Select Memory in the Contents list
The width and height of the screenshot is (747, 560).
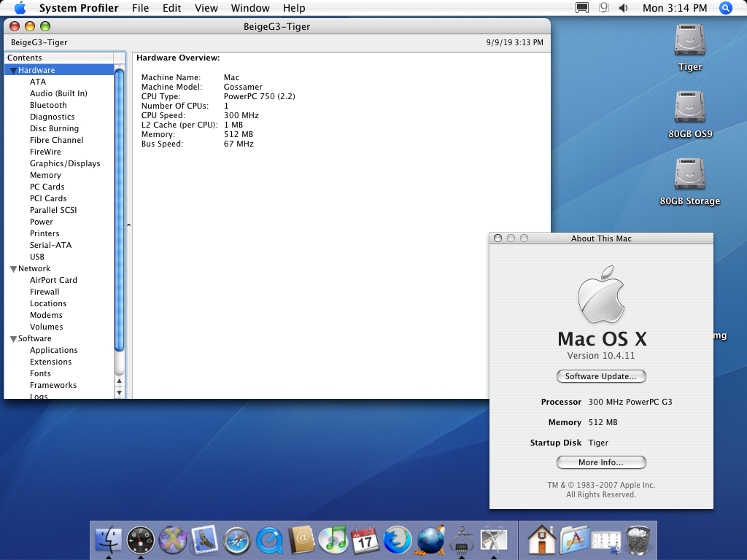(45, 175)
